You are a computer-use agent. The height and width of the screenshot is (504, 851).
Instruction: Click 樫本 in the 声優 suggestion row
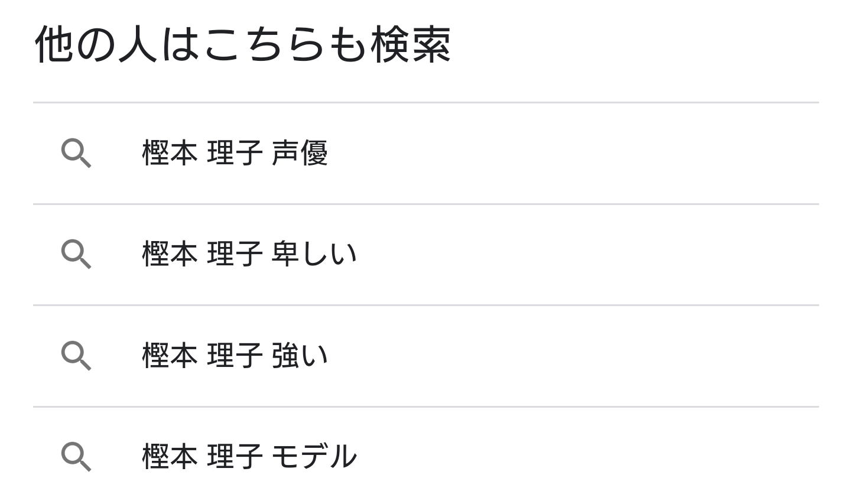tap(170, 153)
